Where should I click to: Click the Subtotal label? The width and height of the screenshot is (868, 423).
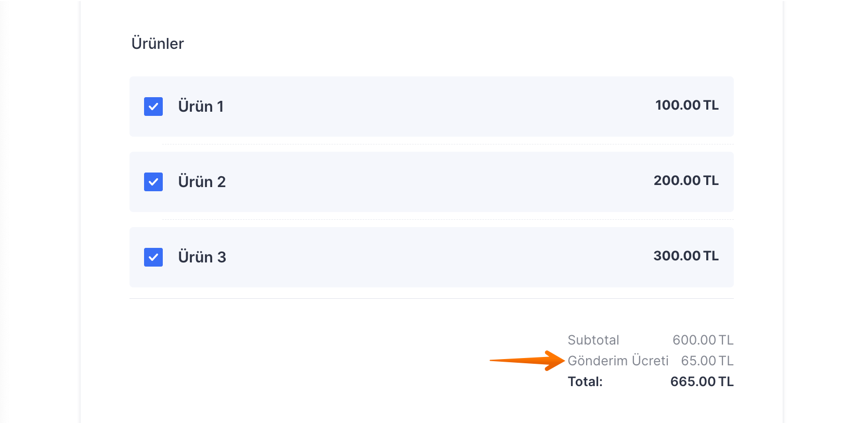pyautogui.click(x=593, y=340)
